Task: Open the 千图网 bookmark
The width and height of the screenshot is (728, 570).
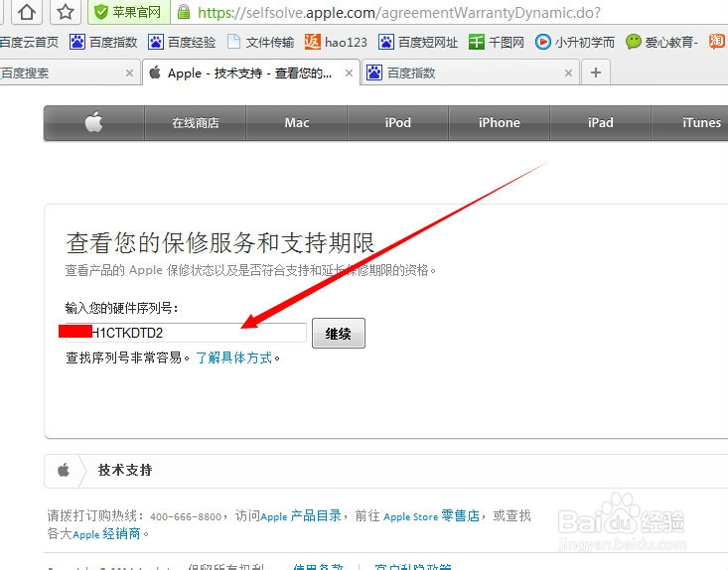Action: 496,43
